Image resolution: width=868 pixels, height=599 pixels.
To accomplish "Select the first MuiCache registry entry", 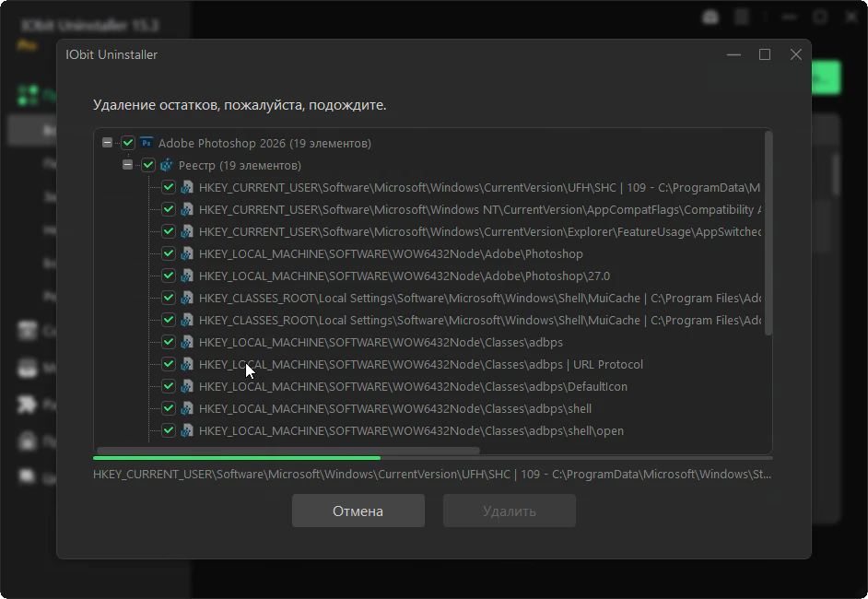I will point(479,298).
